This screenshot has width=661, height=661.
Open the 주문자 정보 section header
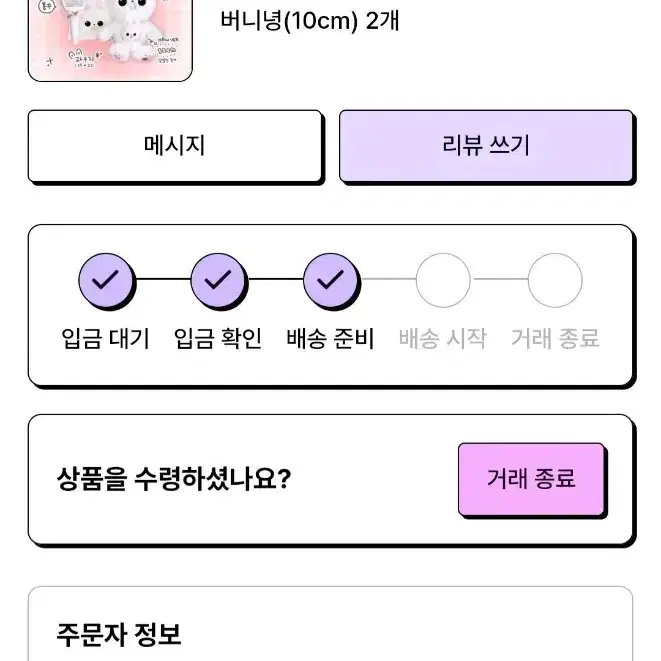click(x=119, y=634)
